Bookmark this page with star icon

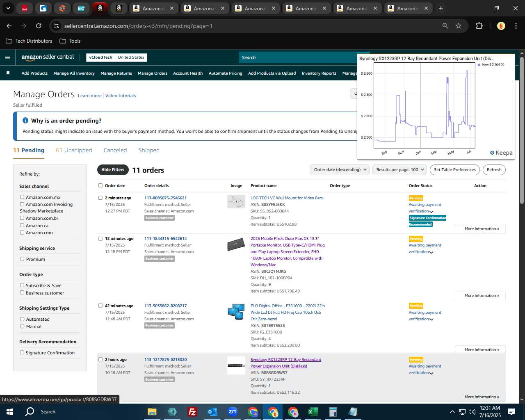(459, 26)
